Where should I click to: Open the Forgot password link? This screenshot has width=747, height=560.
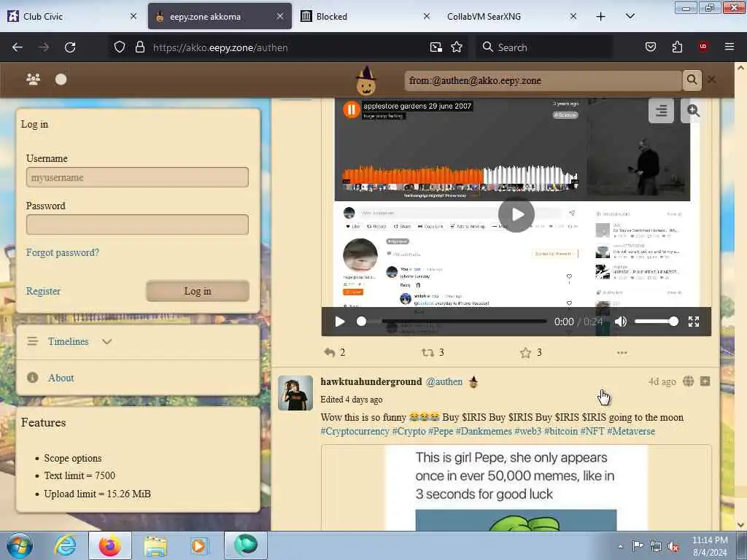[x=63, y=252]
